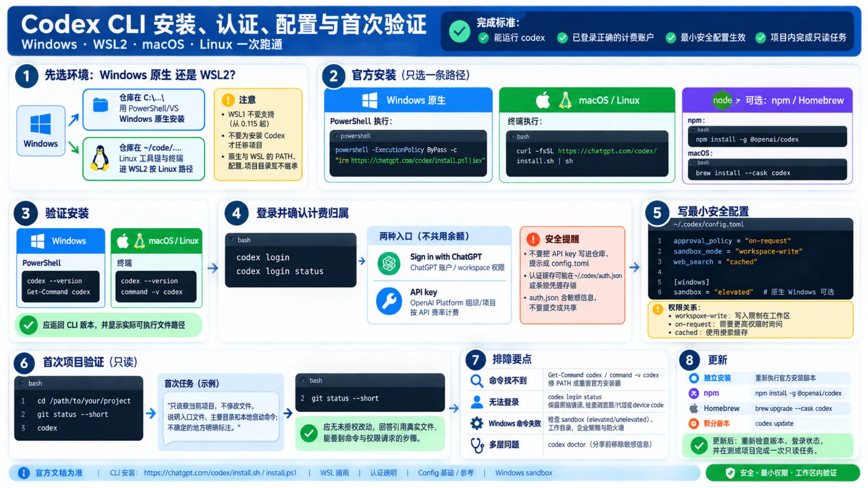Viewport: 868px width, 488px height.
Task: Click the checkmark next to 项目内完成只读任务
Action: (x=760, y=38)
